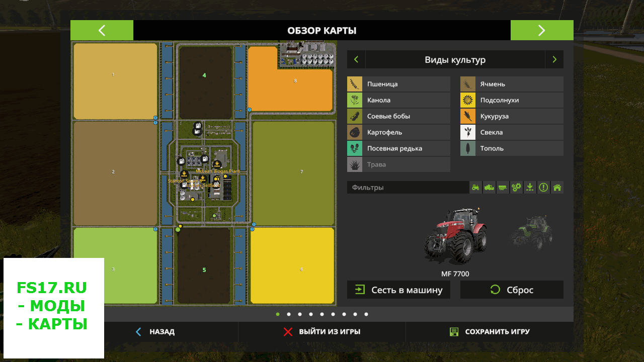Toggle the Картофель crop overlay
The image size is (644, 362).
coord(398,132)
